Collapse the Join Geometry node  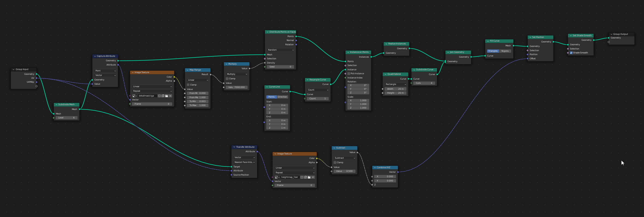[x=448, y=52]
